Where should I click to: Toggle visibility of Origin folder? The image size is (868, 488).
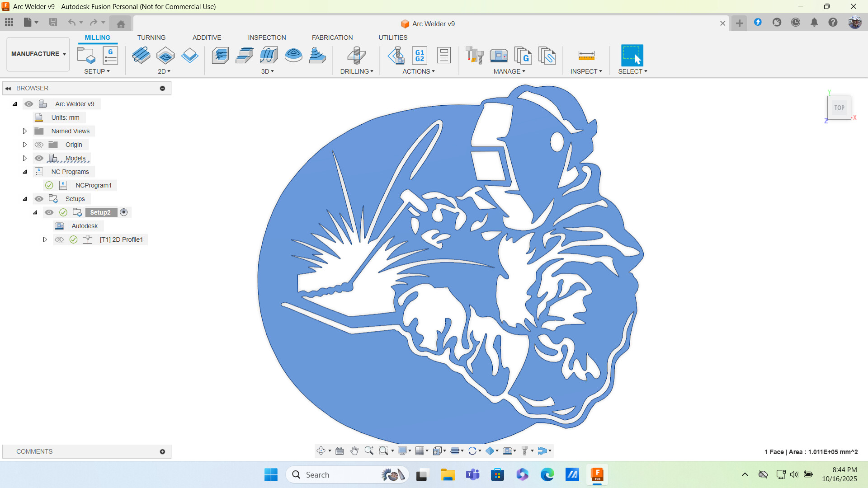tap(39, 145)
